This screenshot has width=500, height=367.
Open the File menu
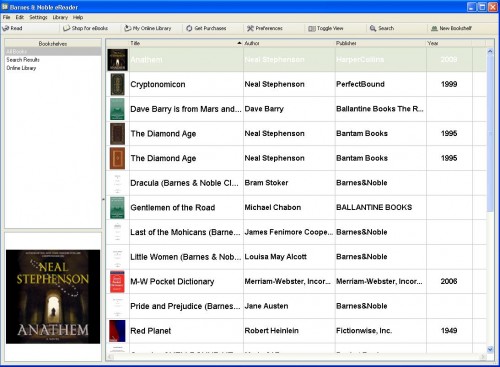point(6,17)
